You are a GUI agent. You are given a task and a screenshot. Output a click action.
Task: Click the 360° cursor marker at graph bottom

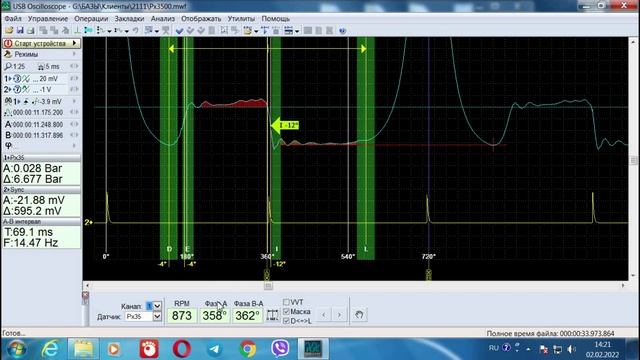pyautogui.click(x=267, y=274)
